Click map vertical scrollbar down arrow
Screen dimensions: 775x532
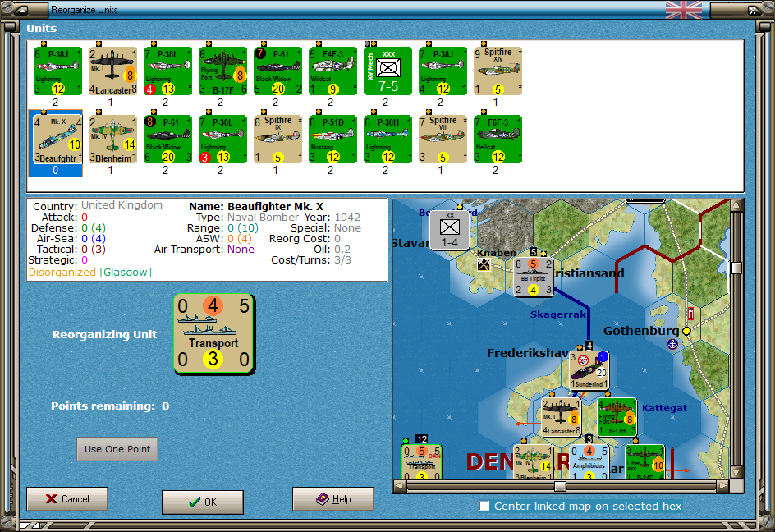click(736, 473)
